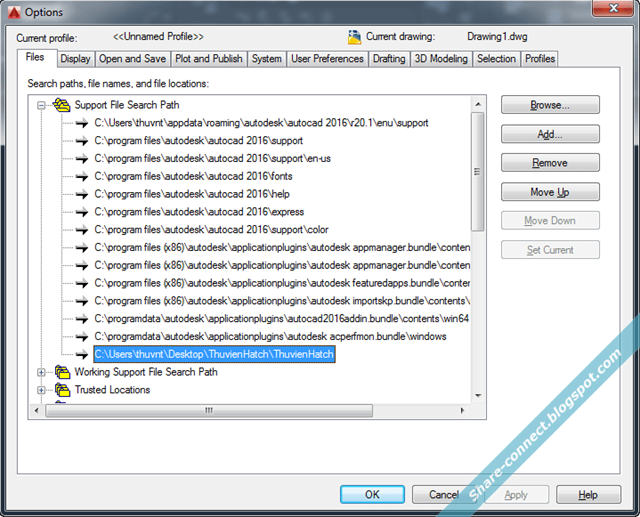The height and width of the screenshot is (517, 640).
Task: Open the 3D Modeling tab
Action: pos(441,59)
